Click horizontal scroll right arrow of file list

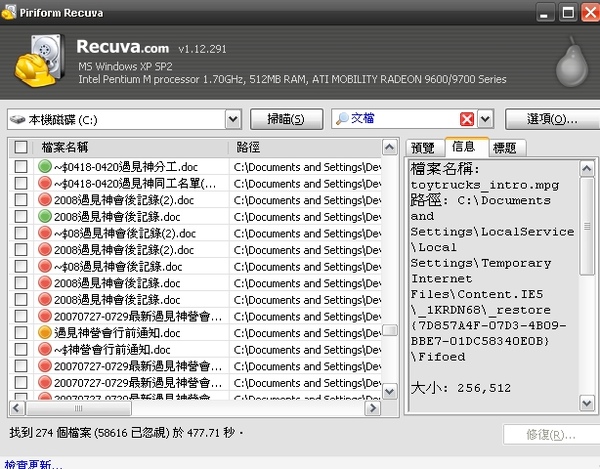click(373, 408)
